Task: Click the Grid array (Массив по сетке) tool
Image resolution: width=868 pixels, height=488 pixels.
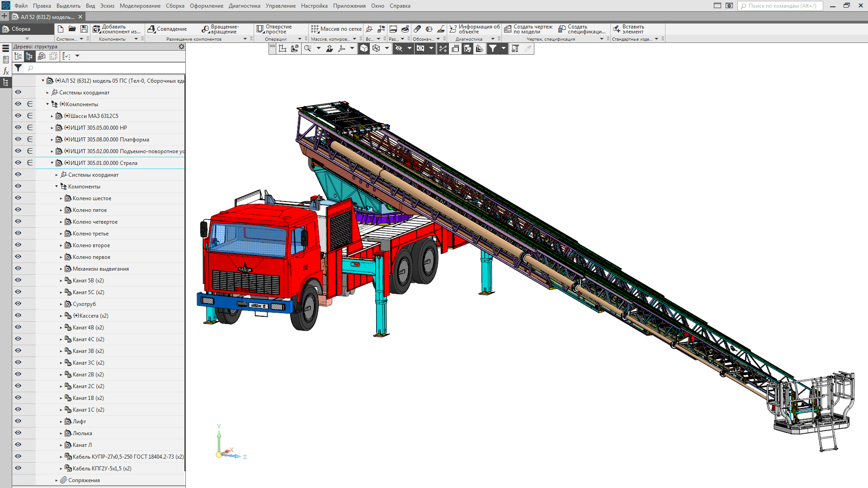Action: [315, 29]
